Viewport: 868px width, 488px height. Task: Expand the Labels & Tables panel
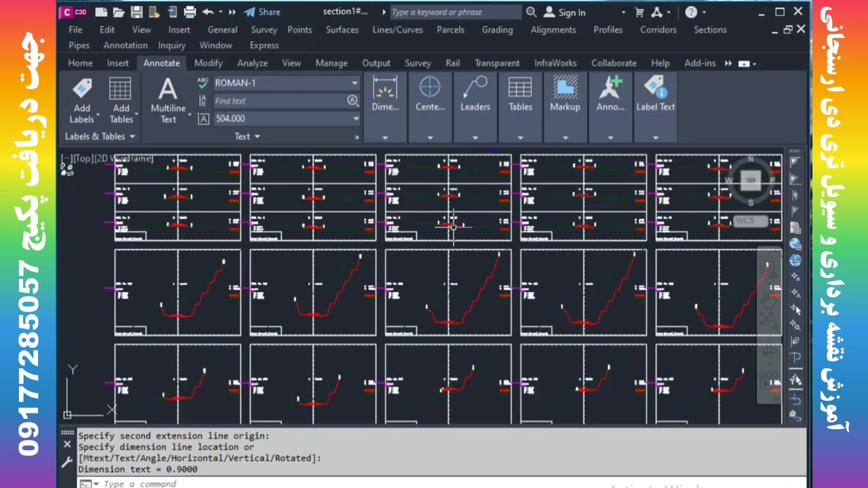pyautogui.click(x=100, y=136)
